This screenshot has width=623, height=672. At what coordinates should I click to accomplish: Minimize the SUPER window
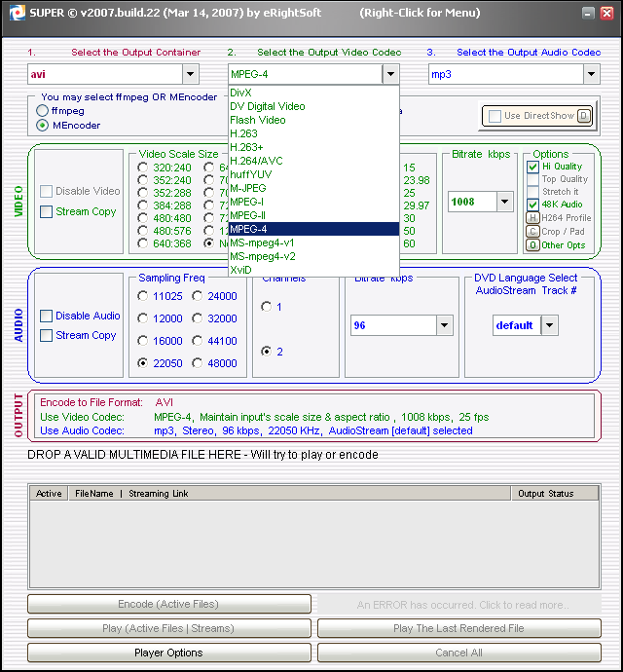(x=588, y=14)
